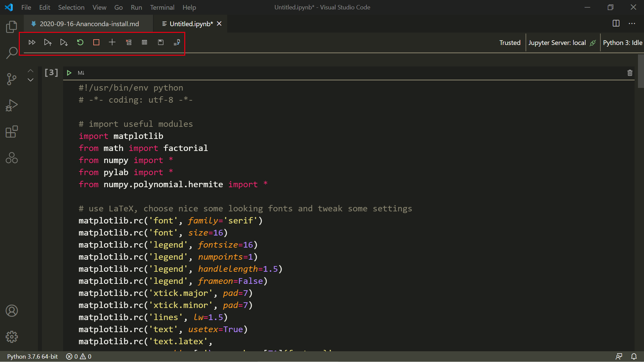The image size is (644, 362).
Task: Save the notebook with the disk icon
Action: point(161,42)
